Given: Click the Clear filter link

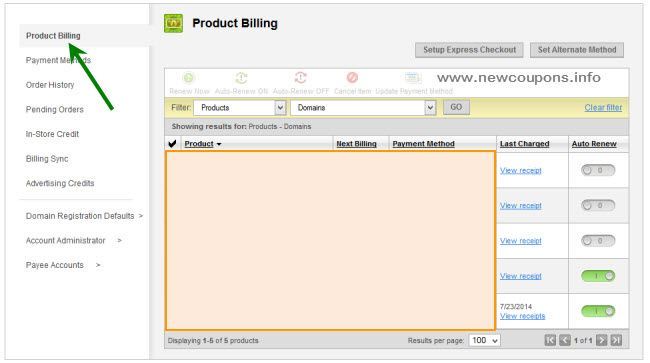Looking at the screenshot, I should pos(603,108).
